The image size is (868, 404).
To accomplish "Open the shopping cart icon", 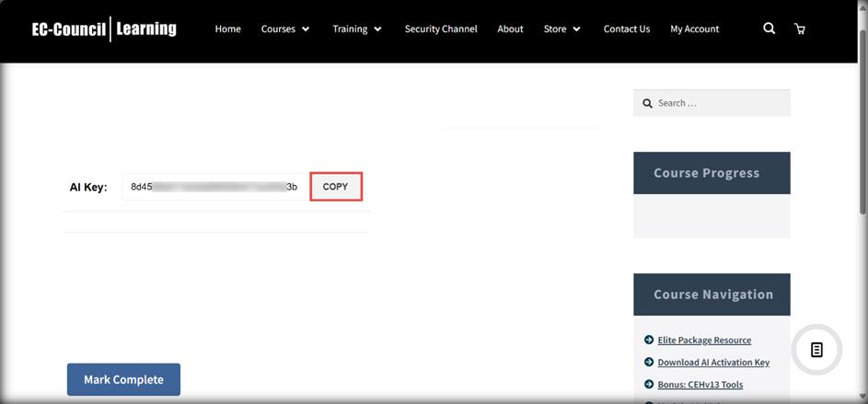I will click(799, 29).
